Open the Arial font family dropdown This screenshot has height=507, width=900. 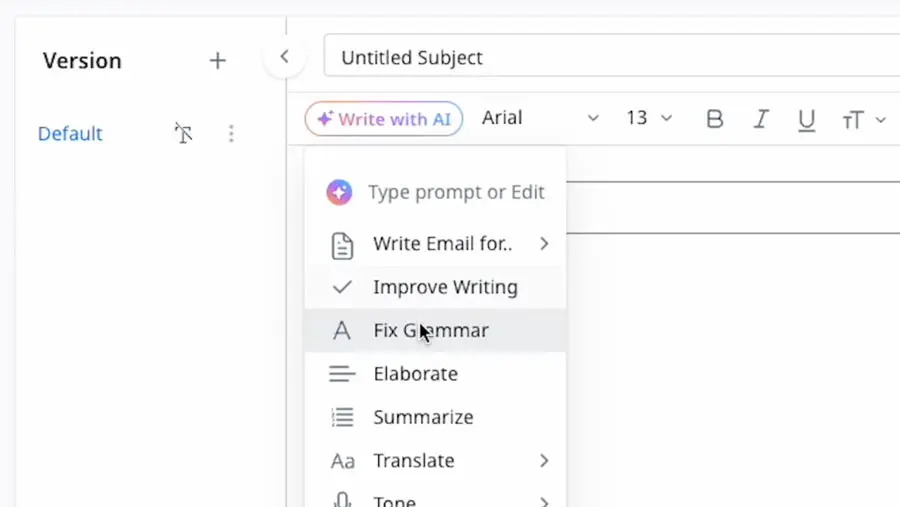[x=540, y=118]
